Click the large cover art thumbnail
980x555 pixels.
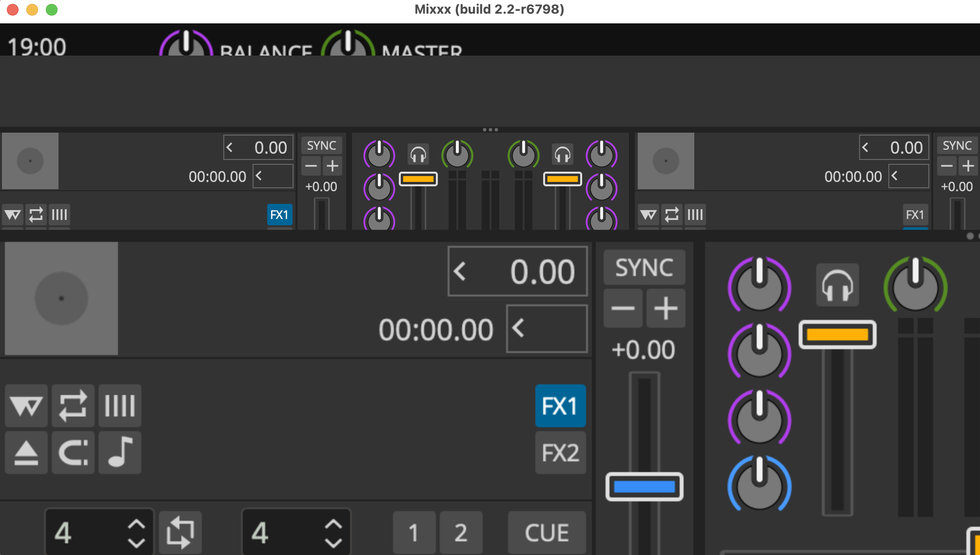[61, 298]
